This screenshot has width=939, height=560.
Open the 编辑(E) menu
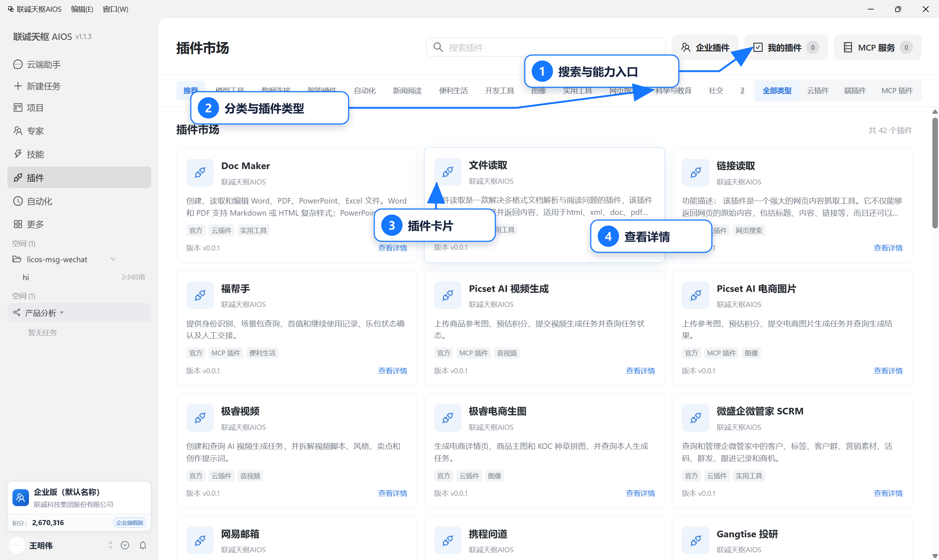point(82,9)
